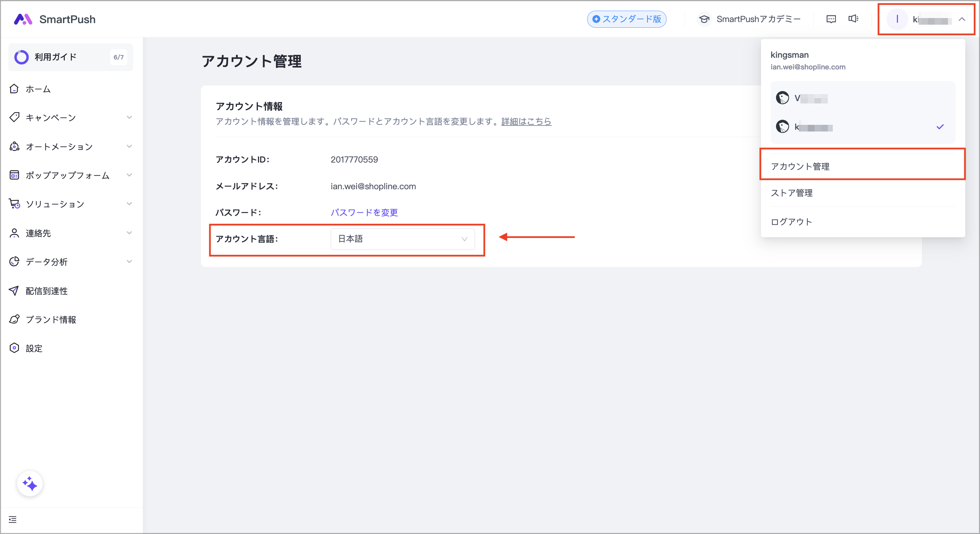Open the 利用ガイド progress card
Viewport: 980px width, 534px height.
click(71, 57)
